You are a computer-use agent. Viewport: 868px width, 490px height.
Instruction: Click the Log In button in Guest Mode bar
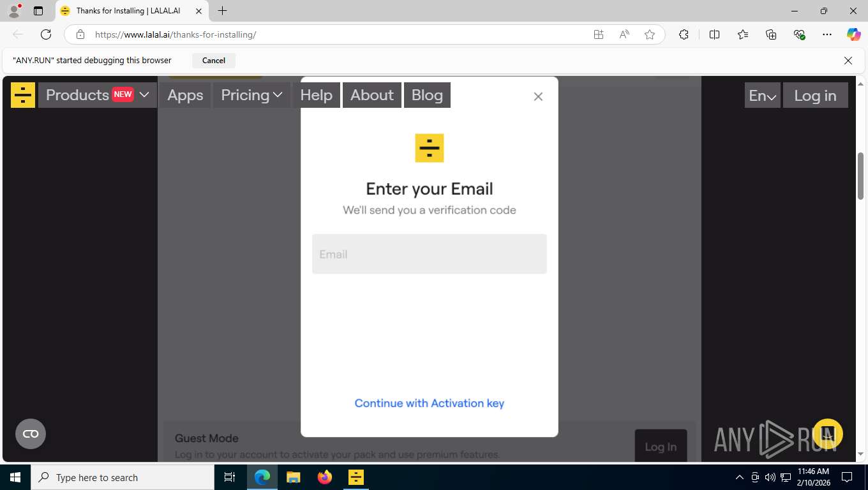[x=661, y=446]
